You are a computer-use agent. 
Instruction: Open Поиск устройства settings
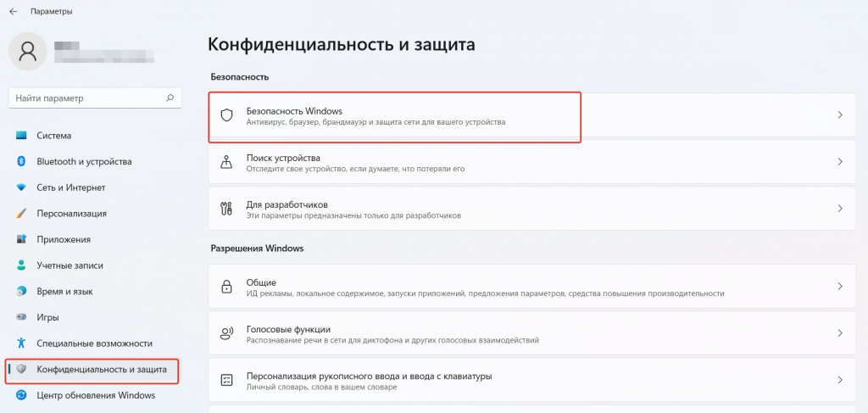pyautogui.click(x=532, y=162)
